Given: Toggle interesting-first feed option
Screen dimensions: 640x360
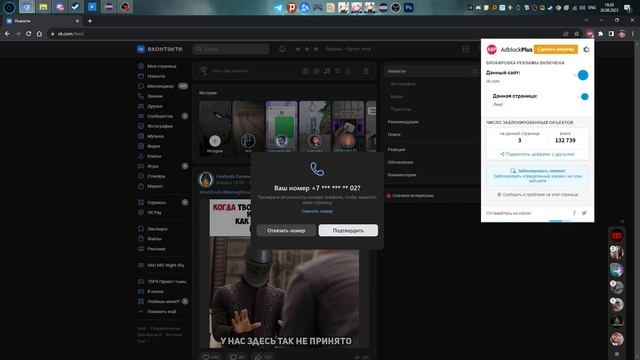Looking at the screenshot, I should tap(410, 196).
